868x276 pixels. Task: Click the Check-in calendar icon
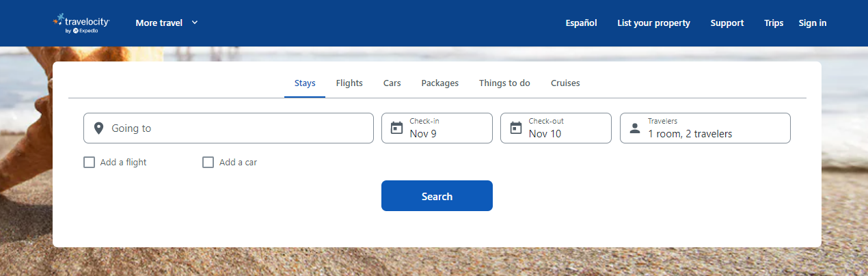click(x=396, y=128)
